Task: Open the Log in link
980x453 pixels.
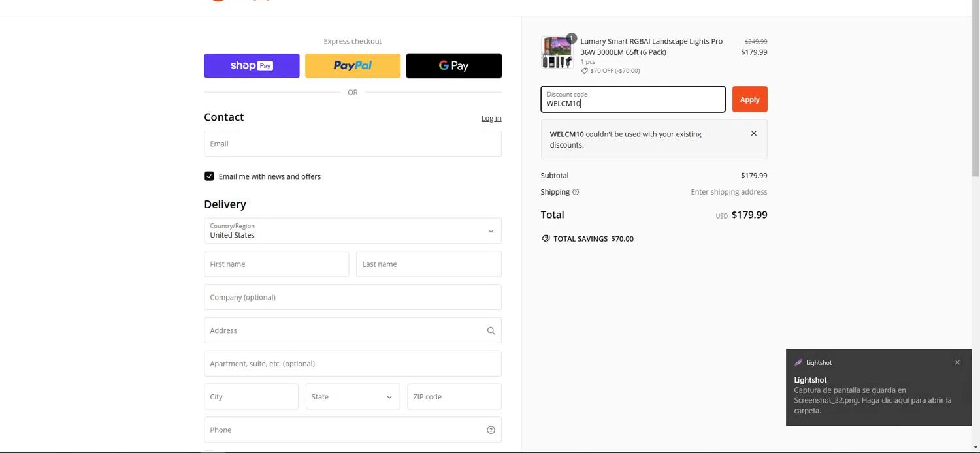Action: (x=491, y=118)
